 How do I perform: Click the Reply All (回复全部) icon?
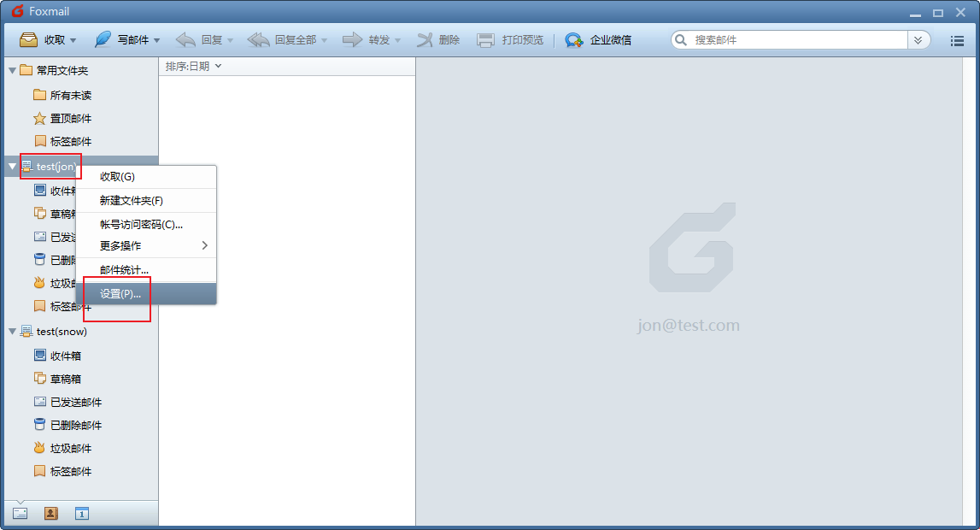pyautogui.click(x=258, y=40)
